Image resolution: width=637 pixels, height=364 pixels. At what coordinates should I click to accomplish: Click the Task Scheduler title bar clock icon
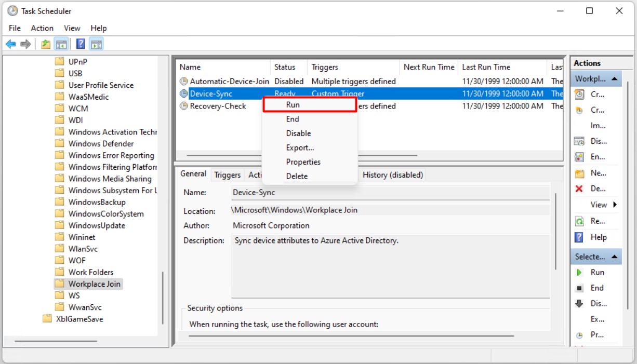12,11
